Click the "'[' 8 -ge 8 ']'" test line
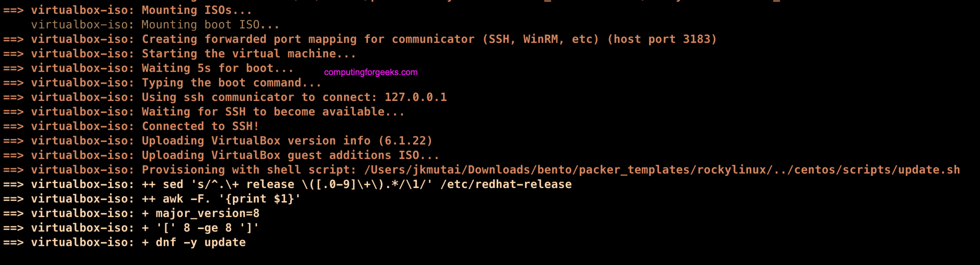Image resolution: width=980 pixels, height=265 pixels. tap(207, 228)
